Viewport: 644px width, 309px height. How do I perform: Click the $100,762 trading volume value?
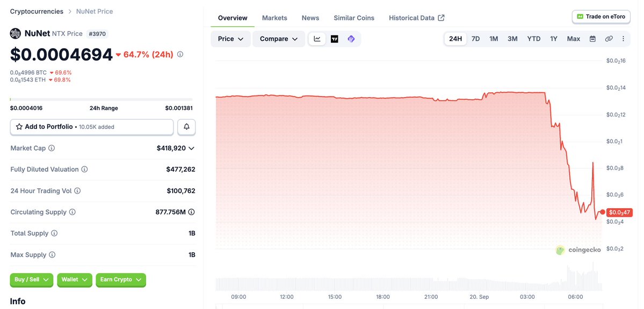[x=180, y=191]
